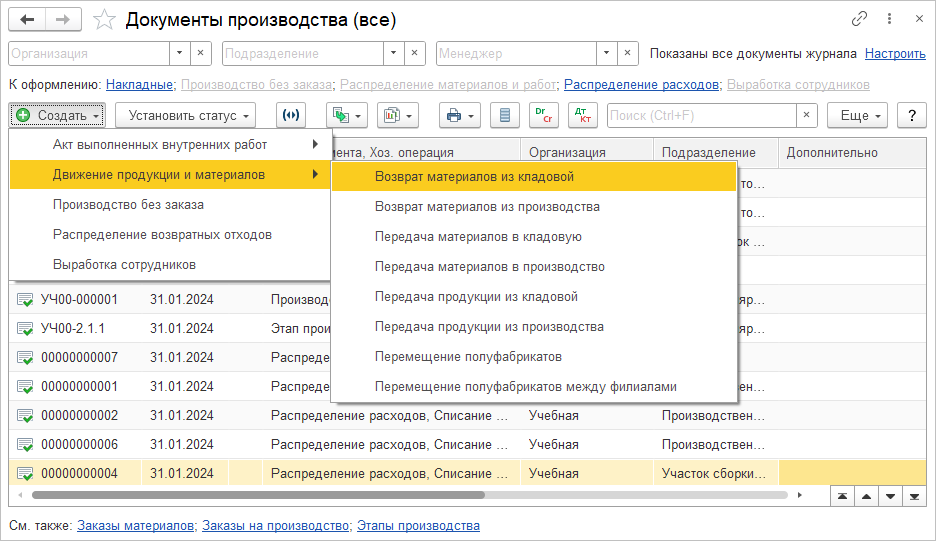
Task: Open the Установить статус dropdown
Action: coord(185,116)
